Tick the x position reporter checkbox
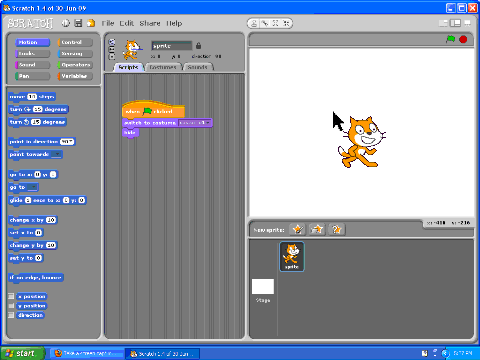The image size is (480, 360). click(x=11, y=296)
